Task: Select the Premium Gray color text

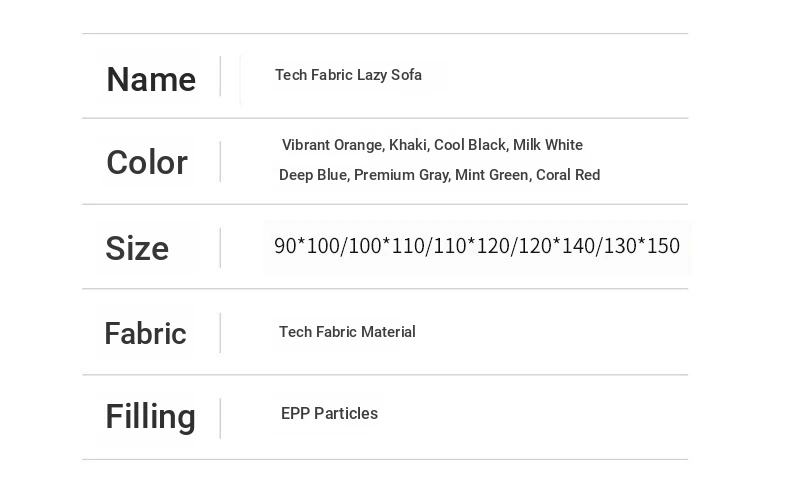Action: 401,175
